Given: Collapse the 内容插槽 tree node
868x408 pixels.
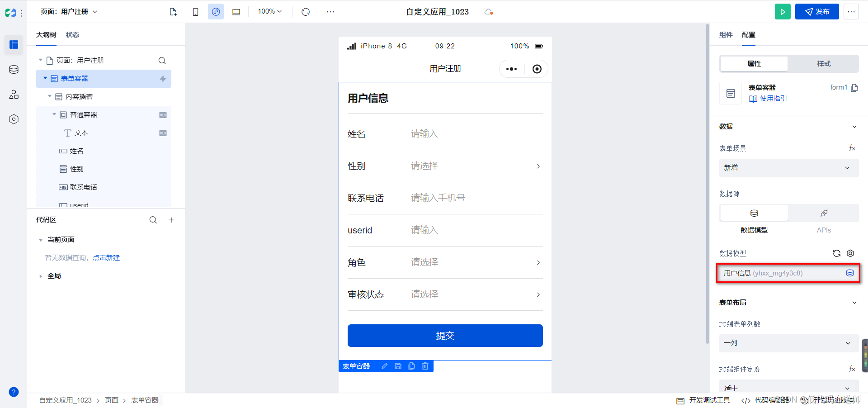Looking at the screenshot, I should 50,96.
